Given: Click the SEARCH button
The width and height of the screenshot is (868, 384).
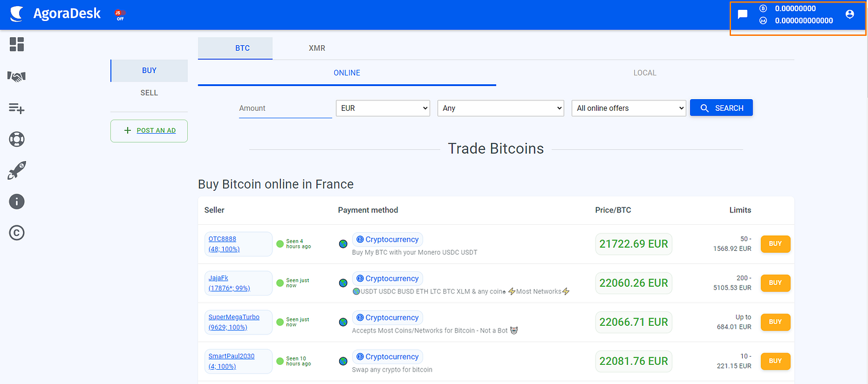Looking at the screenshot, I should [x=721, y=108].
